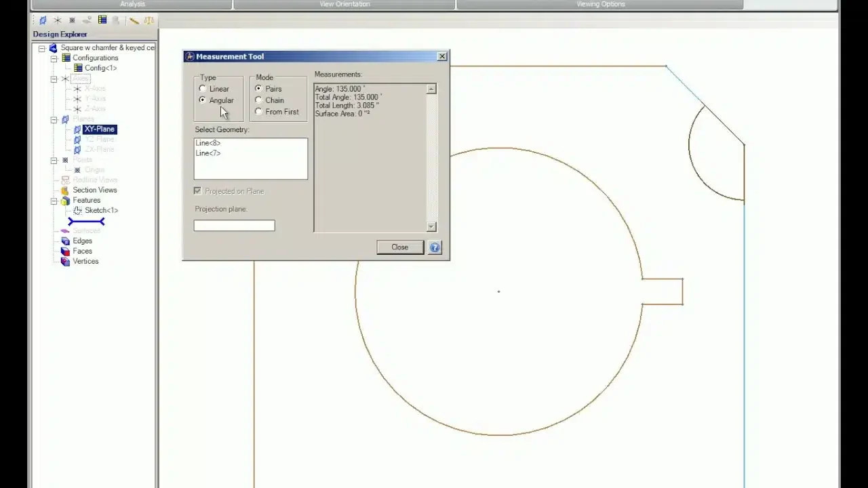
Task: Select Redline Views in the tree
Action: [95, 180]
